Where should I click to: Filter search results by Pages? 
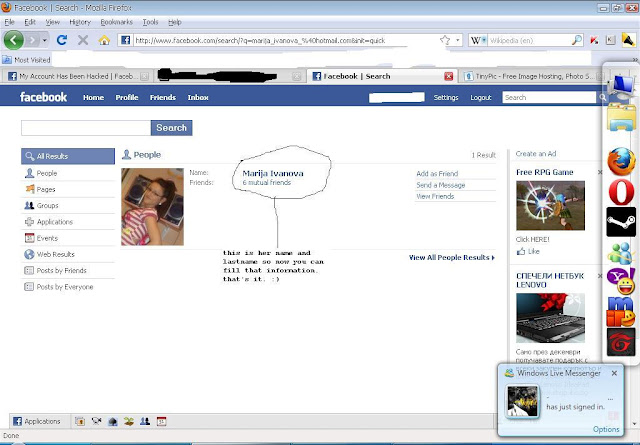click(68, 189)
